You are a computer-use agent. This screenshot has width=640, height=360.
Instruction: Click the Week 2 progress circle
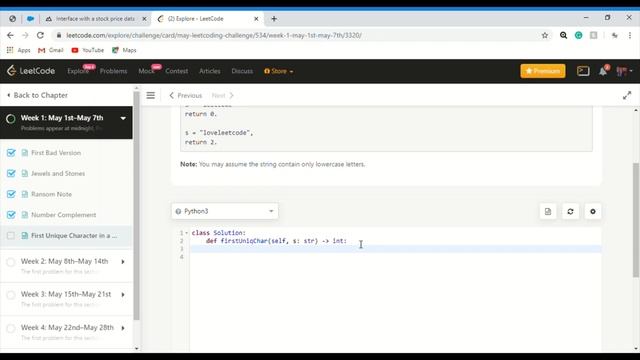[11, 262]
